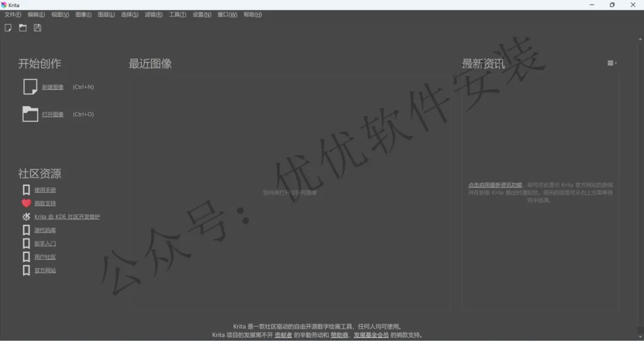
Task: Click the 最新资讯 heading
Action: pyautogui.click(x=483, y=64)
